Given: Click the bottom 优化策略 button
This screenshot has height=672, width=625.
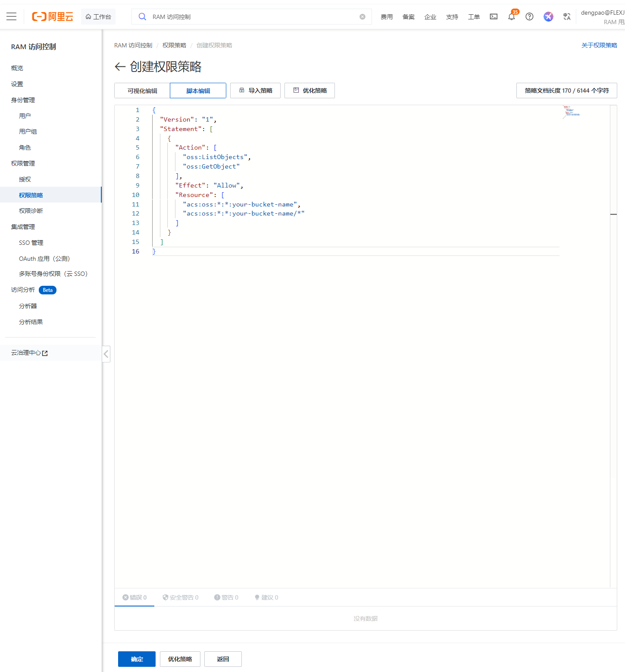Looking at the screenshot, I should point(180,659).
